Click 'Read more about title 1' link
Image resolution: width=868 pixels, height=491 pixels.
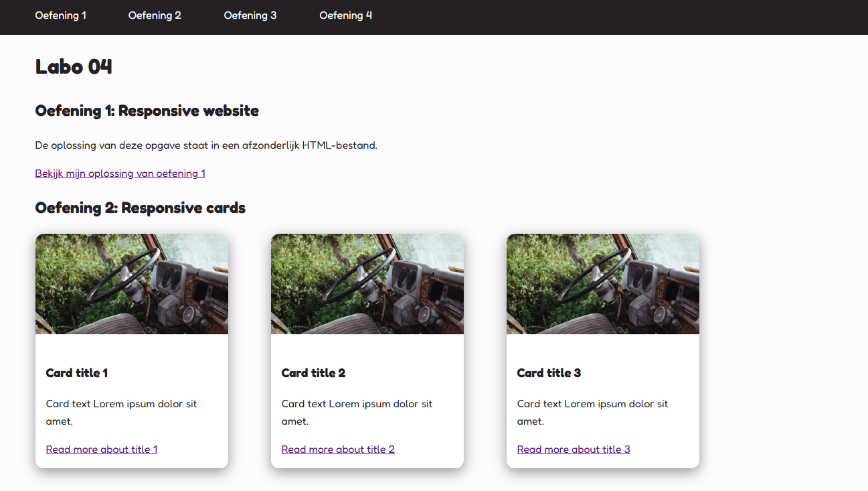(x=102, y=449)
